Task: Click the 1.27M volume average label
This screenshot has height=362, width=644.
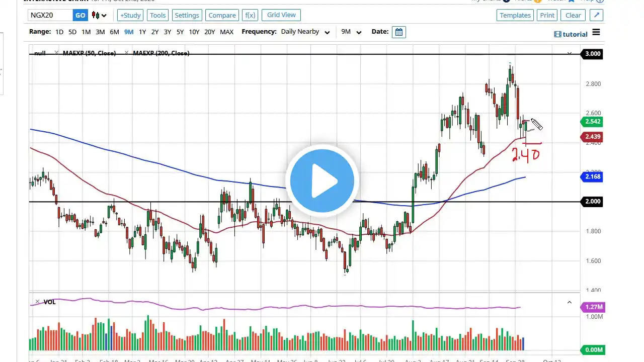Action: (592, 307)
